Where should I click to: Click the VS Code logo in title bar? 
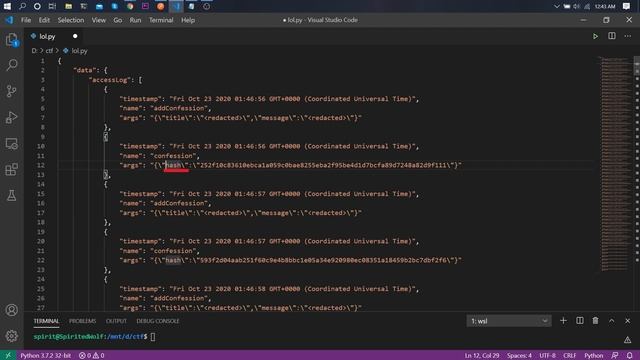[x=9, y=20]
